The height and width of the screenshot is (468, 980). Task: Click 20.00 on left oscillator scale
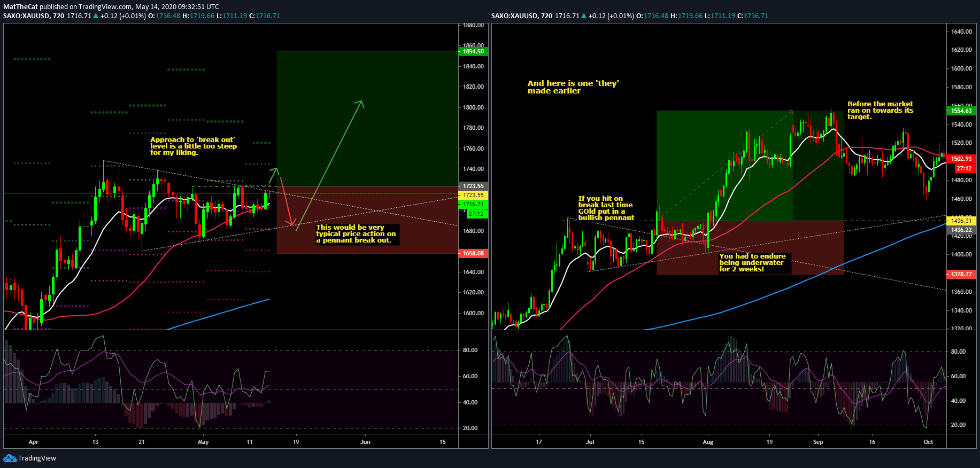coord(470,428)
